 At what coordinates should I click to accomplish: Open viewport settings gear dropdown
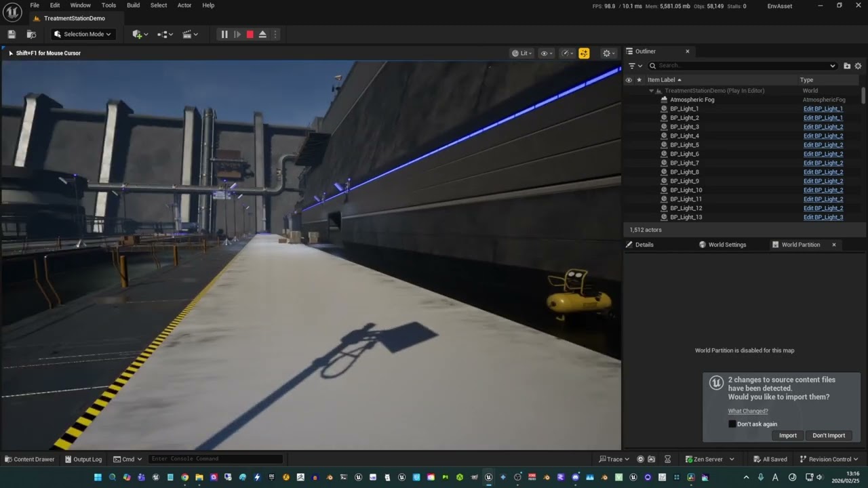tap(609, 53)
